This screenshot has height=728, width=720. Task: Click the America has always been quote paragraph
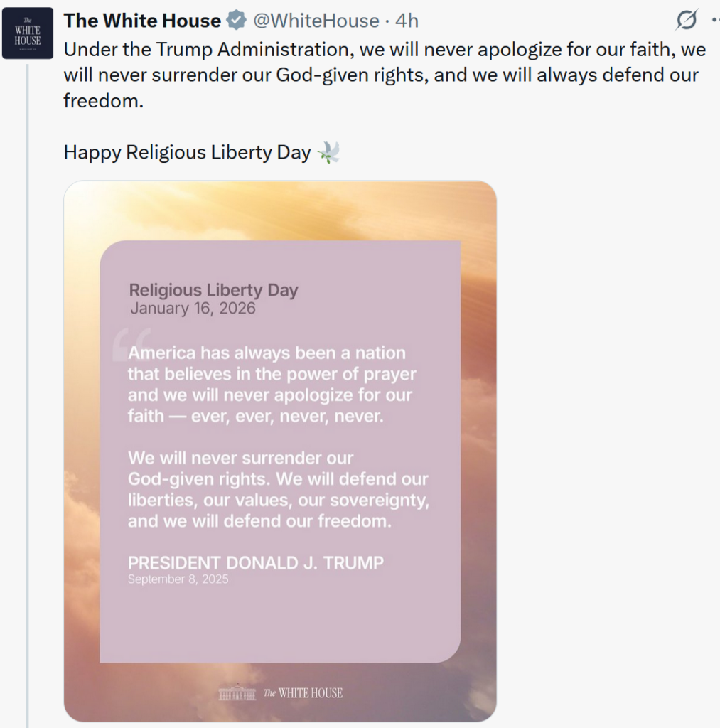point(272,385)
